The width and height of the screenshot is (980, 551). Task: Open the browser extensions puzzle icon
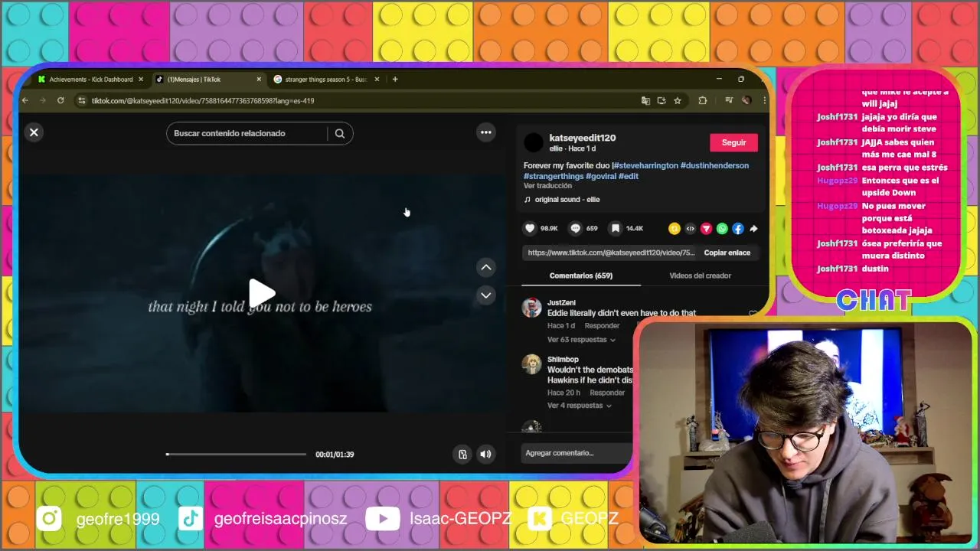(x=702, y=100)
